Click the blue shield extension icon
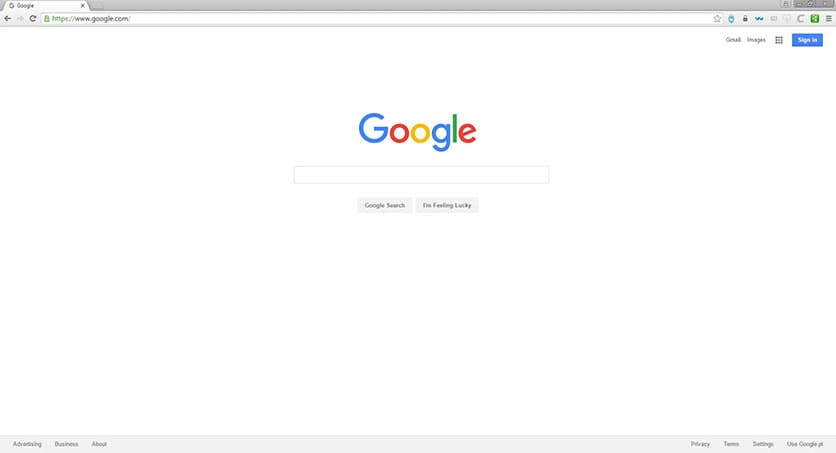The image size is (836, 453). pos(731,19)
